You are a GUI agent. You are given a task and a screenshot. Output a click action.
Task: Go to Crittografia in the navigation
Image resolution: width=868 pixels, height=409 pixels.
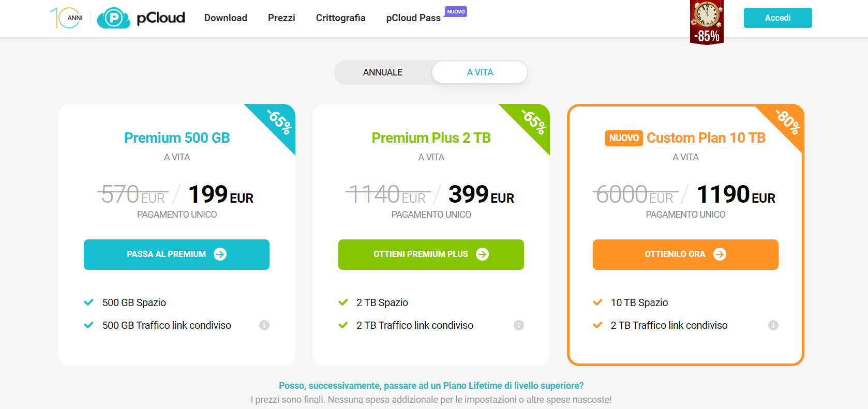[x=341, y=18]
